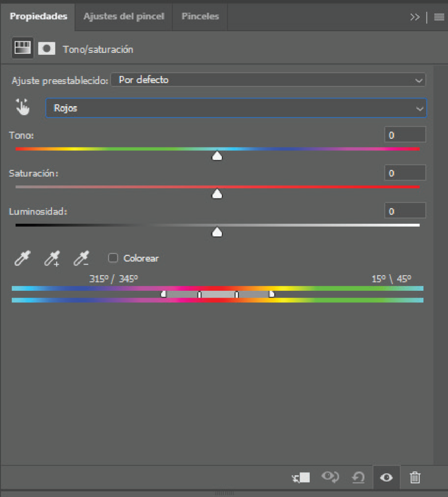The image size is (448, 497).
Task: Select the eyedropper tool
Action: [x=22, y=258]
